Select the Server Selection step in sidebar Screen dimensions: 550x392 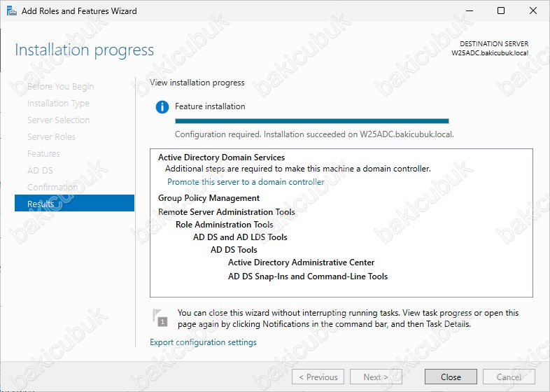coord(59,120)
